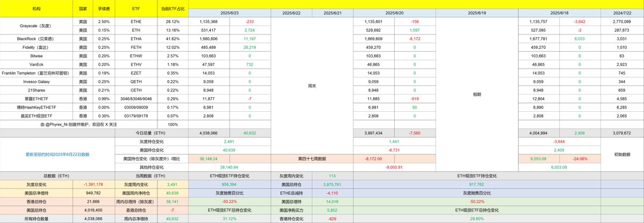The image size is (644, 223).
Task: Select the 机构 header cell
Action: click(x=37, y=9)
